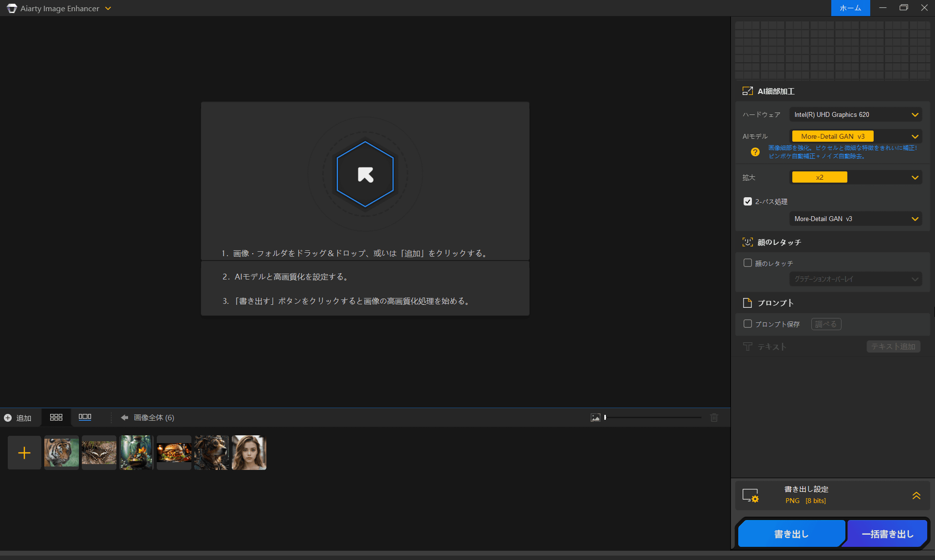Open the ハードウェア Intel UHD Graphics dropdown

(x=855, y=115)
